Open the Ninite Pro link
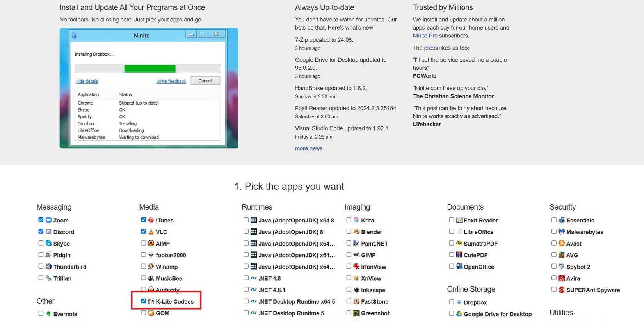644x322 pixels. [425, 36]
